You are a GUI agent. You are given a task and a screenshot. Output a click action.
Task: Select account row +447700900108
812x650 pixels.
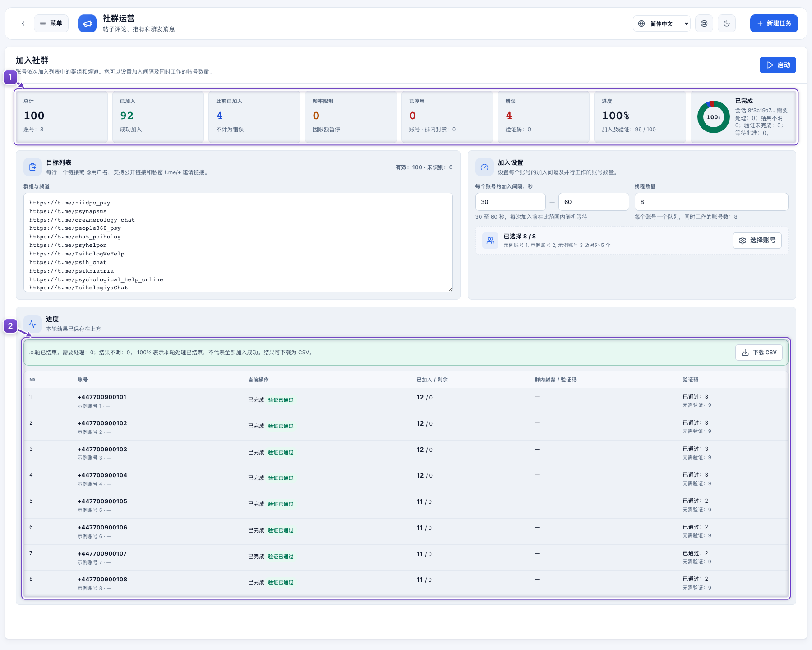[406, 583]
